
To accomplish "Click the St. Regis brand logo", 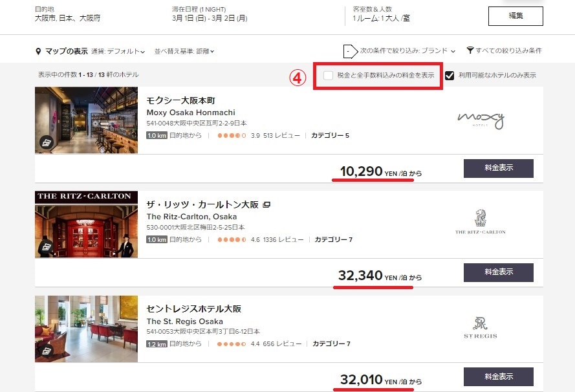I will click(481, 328).
